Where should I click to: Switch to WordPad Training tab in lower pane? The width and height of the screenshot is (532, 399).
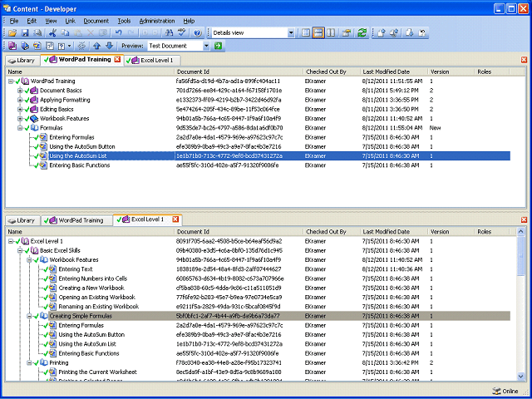click(77, 220)
